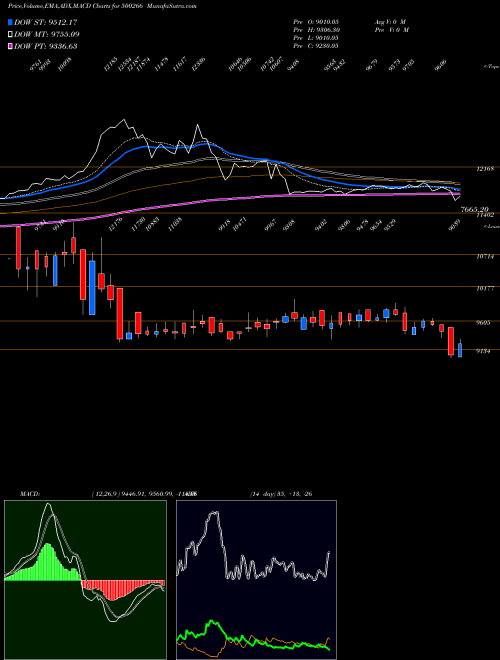Click the 'Pre L: 9010.05' low value
The image size is (500, 660).
pos(316,38)
